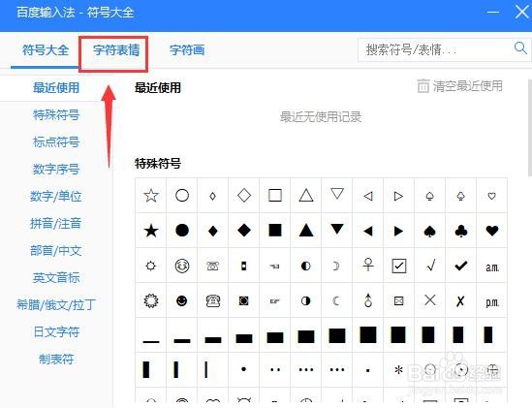The width and height of the screenshot is (532, 408).
Task: Open 希腊/俄文/拉丁 sidebar category
Action: click(x=56, y=305)
